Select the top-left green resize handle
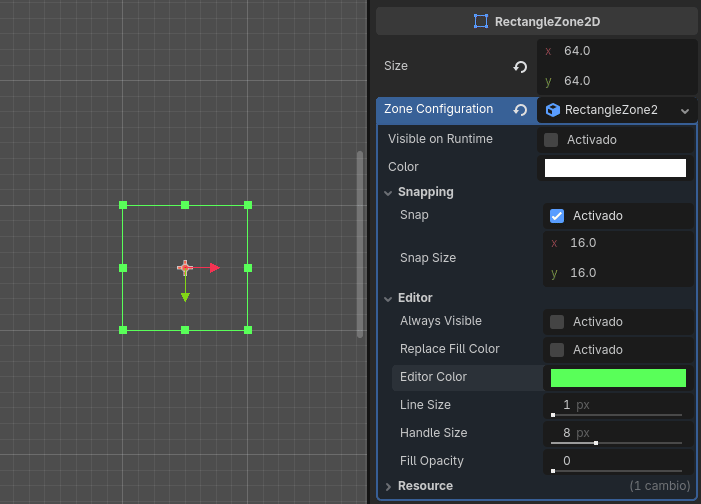 tap(123, 205)
